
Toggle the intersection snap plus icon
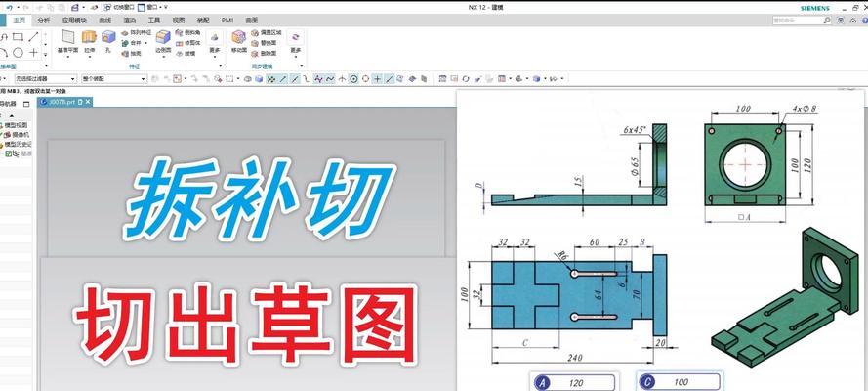(x=378, y=79)
